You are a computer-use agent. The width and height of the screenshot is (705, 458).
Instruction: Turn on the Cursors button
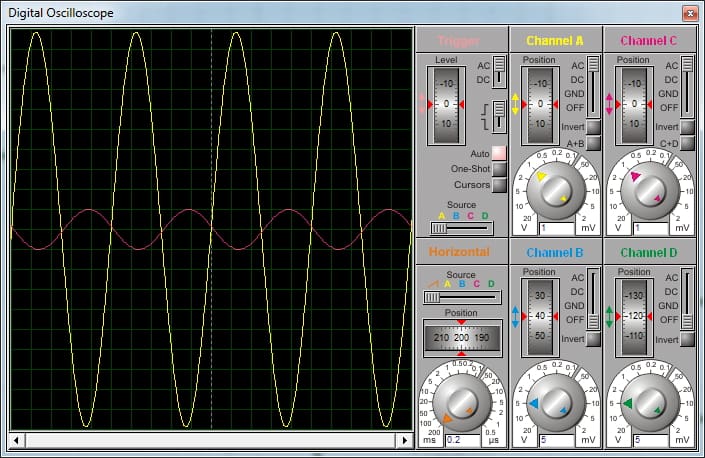[499, 185]
